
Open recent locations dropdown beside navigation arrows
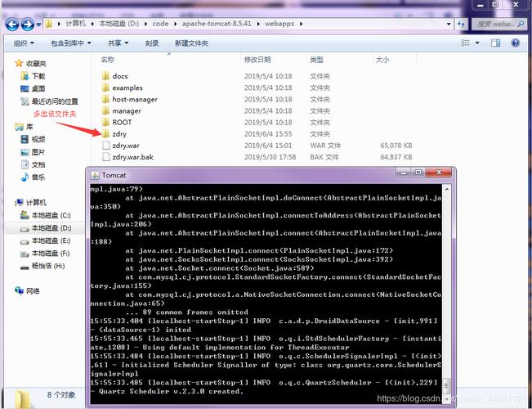(38, 25)
